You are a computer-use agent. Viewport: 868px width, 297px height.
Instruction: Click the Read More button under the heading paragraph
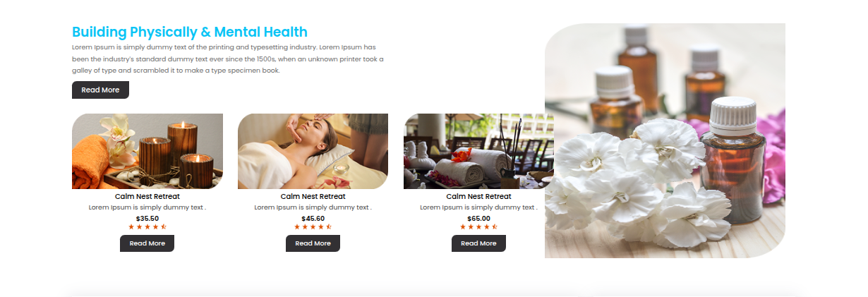tap(100, 90)
